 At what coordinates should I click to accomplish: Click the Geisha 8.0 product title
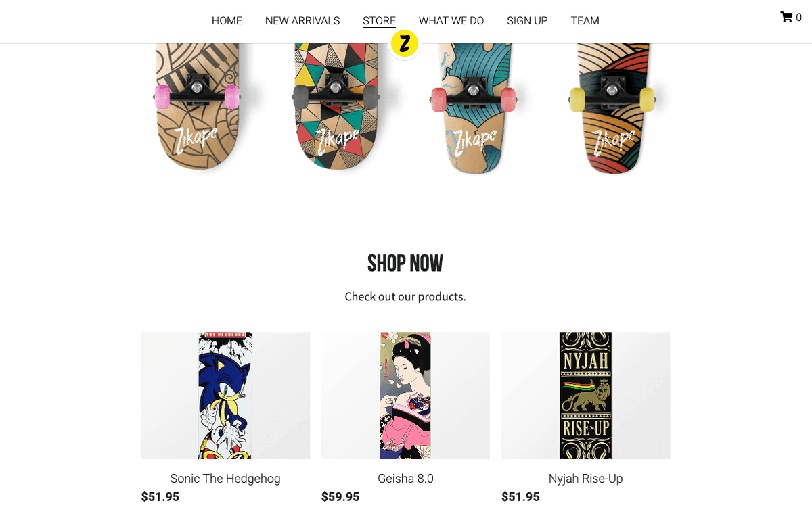coord(405,479)
